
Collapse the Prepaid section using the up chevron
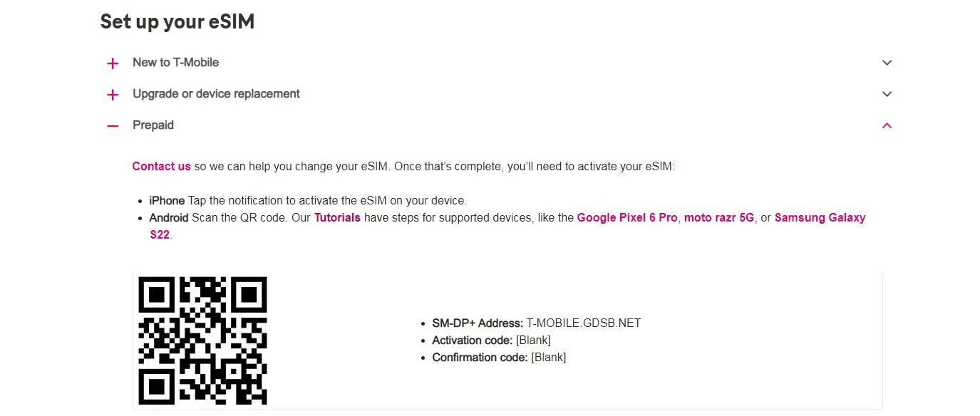pyautogui.click(x=887, y=125)
